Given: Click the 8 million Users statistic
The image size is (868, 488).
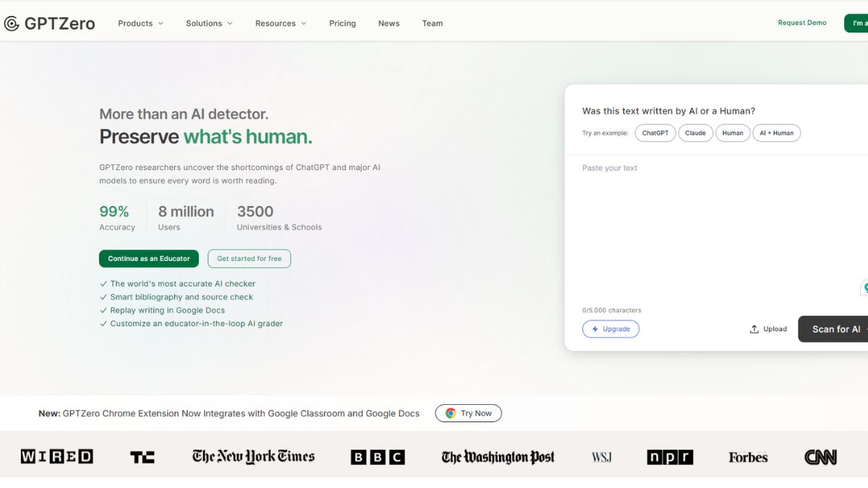Looking at the screenshot, I should (186, 218).
